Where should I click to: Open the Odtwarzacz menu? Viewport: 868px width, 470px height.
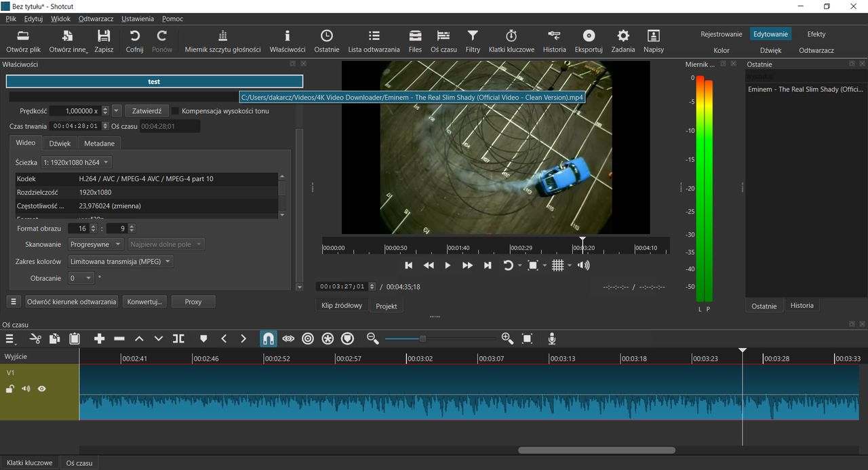coord(96,19)
